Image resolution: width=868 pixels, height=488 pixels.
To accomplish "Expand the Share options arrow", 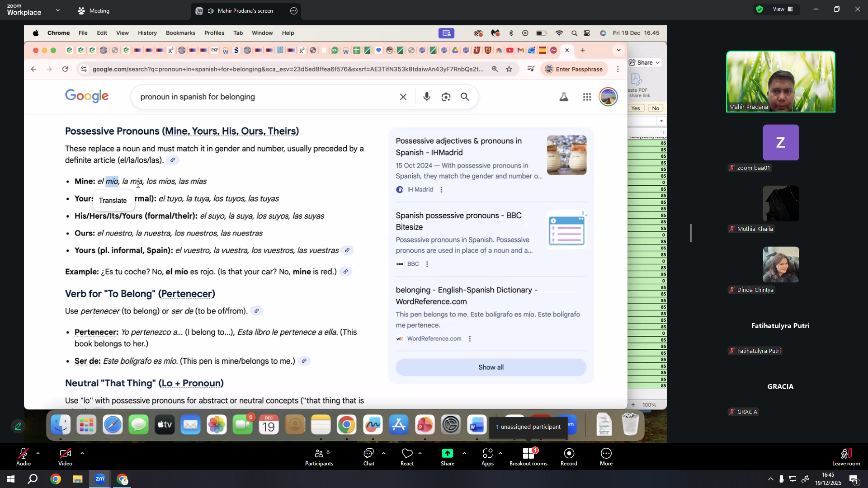I will 464,453.
